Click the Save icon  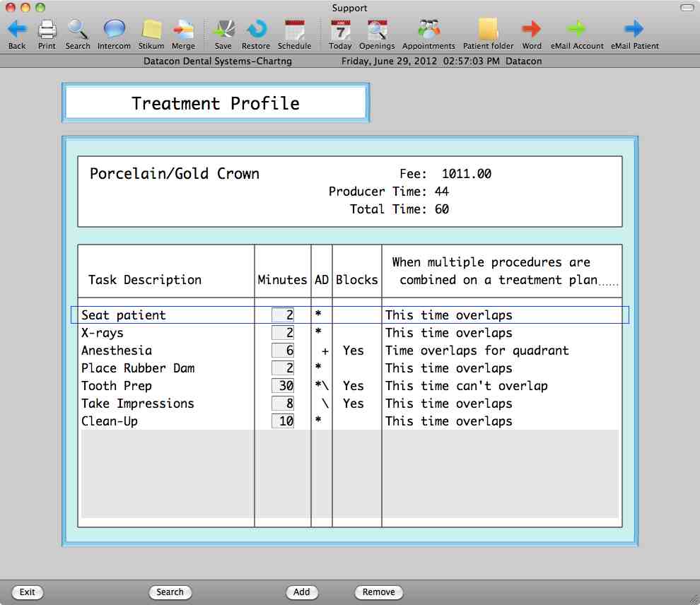[x=223, y=29]
